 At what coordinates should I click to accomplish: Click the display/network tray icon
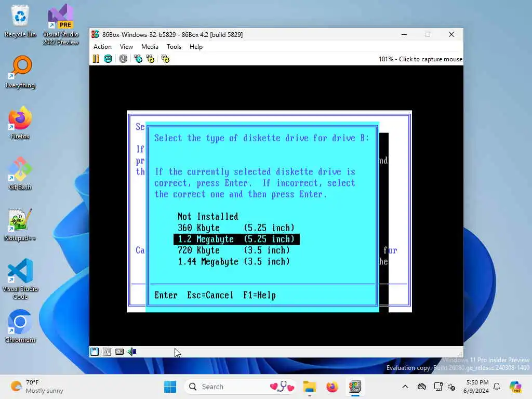(x=438, y=387)
